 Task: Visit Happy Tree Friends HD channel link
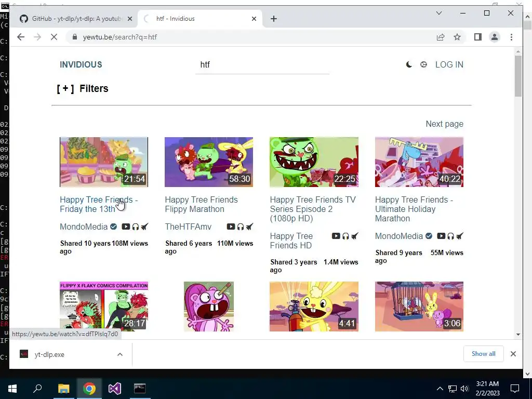[291, 241]
